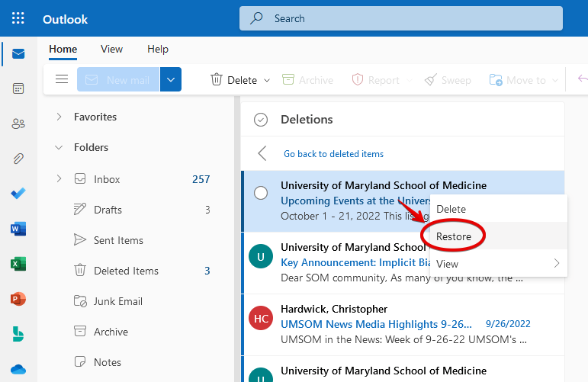This screenshot has height=382, width=588.
Task: Select all messages using Deletions circle checkbox
Action: 261,120
